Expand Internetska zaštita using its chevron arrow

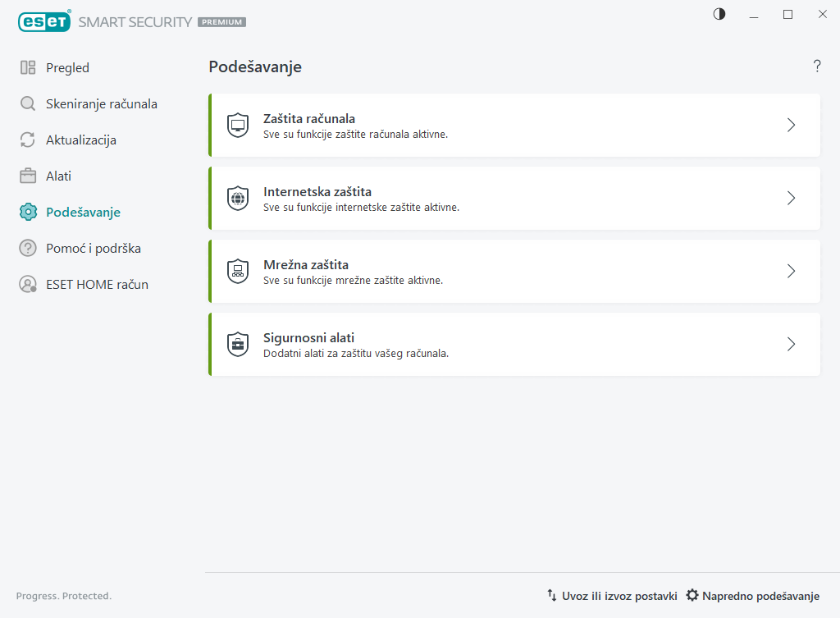pos(791,199)
